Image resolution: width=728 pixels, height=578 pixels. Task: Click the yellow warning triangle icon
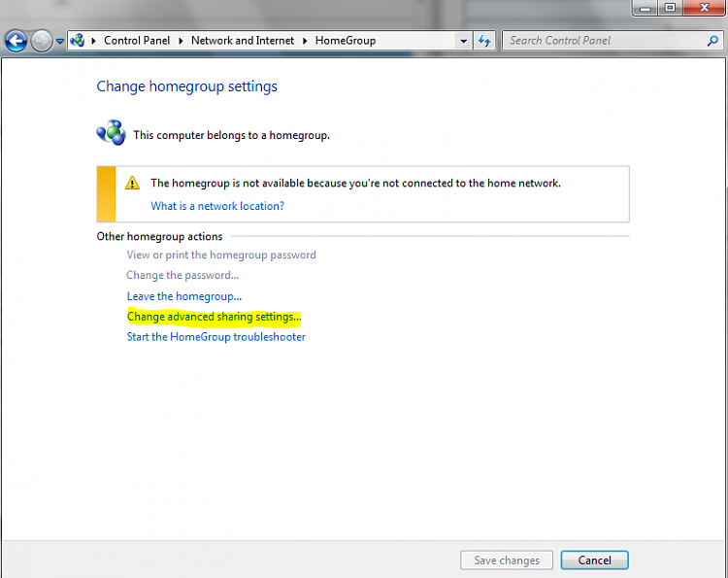132,183
